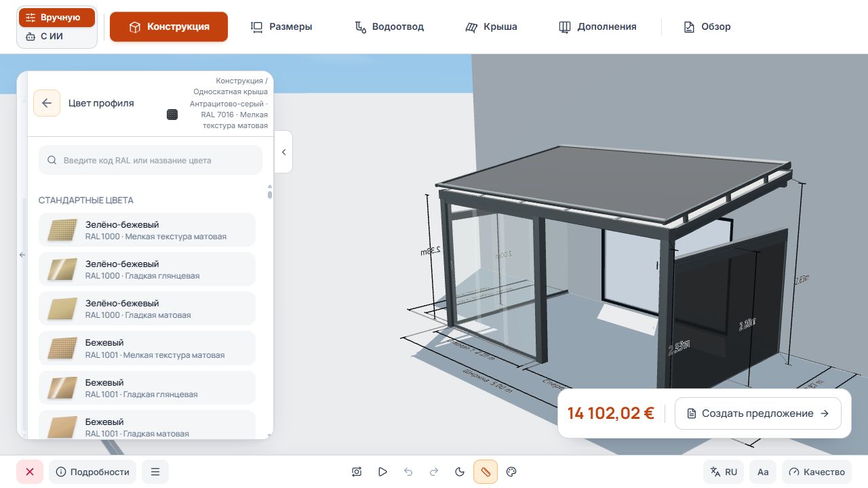Undo the last action
This screenshot has width=868, height=488.
[408, 472]
